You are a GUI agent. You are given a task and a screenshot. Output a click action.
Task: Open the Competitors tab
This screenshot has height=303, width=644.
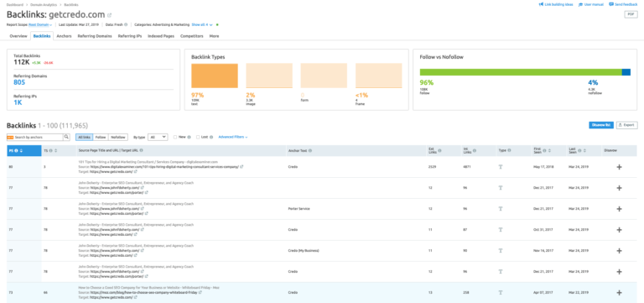(192, 36)
